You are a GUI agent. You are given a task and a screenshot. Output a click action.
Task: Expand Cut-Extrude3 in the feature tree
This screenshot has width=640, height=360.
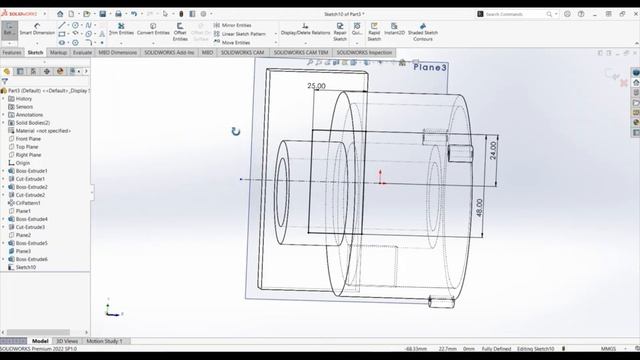pos(4,227)
